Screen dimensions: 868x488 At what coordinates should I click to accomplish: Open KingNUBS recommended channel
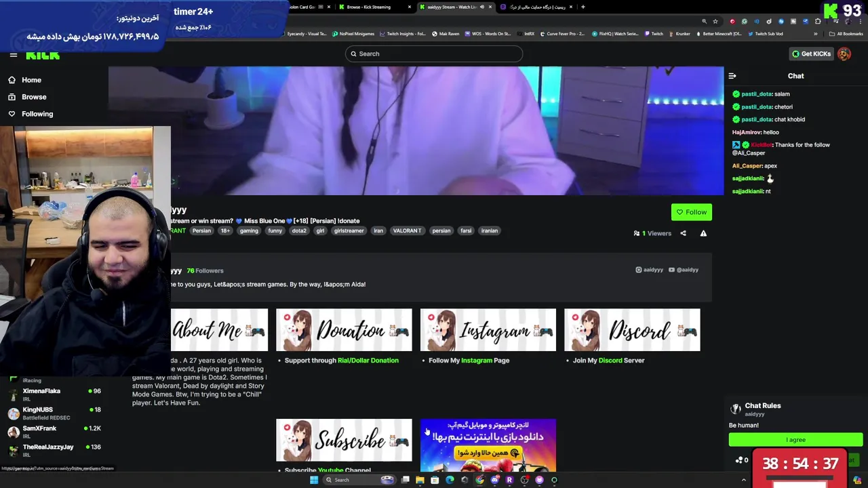[54, 413]
